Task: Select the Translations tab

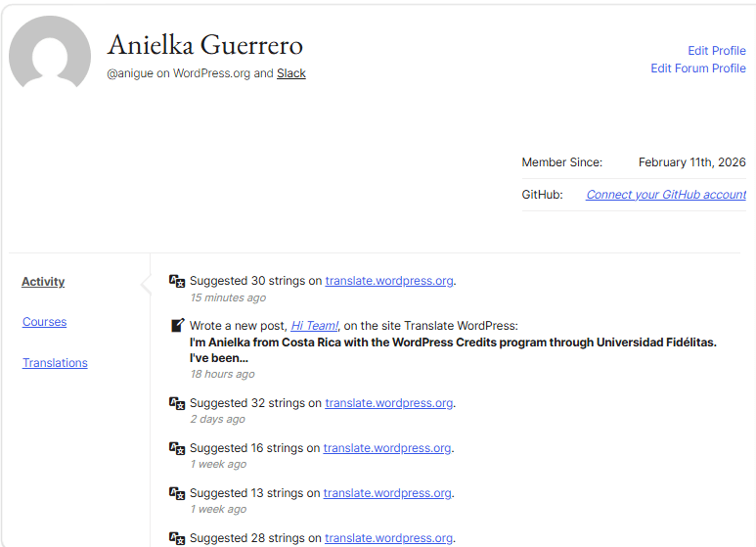Action: pos(55,363)
